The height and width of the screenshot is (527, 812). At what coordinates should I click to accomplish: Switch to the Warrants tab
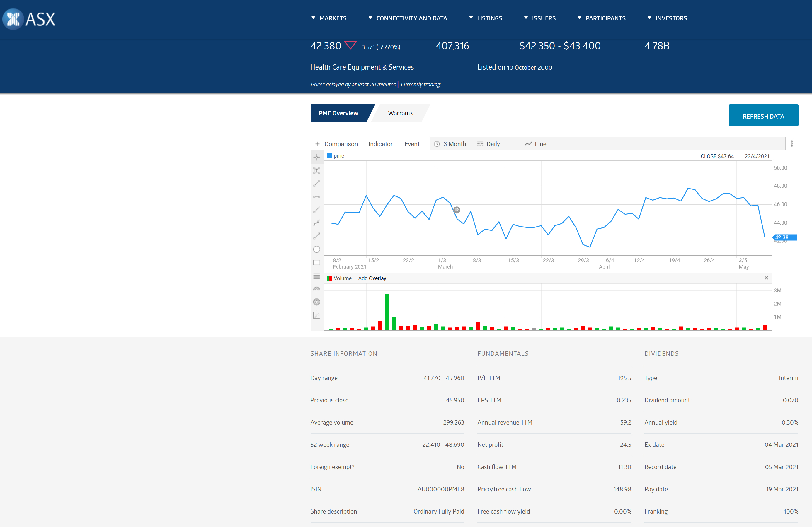tap(401, 113)
